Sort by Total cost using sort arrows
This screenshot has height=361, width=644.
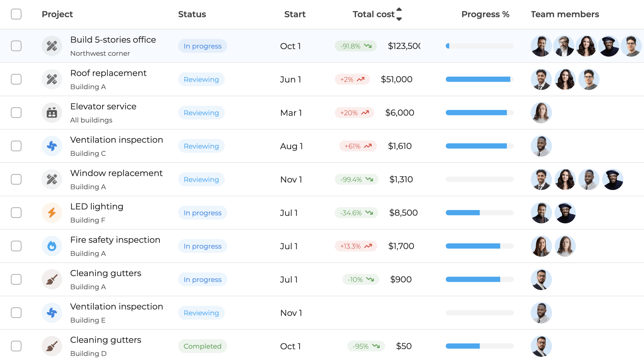point(399,14)
